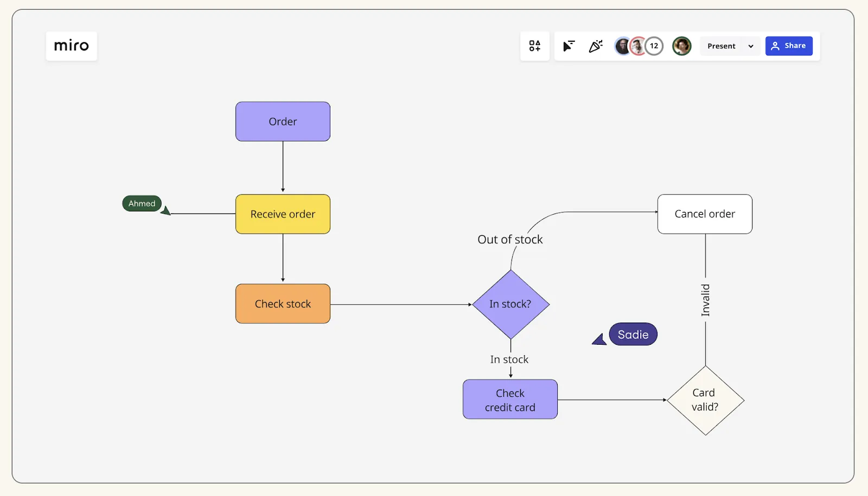Screen dimensions: 868x496
Task: Click the Out of stock connector label
Action: [510, 240]
